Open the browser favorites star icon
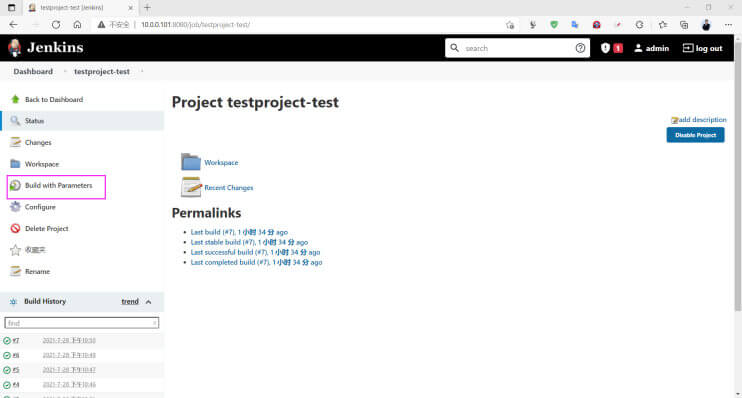 pyautogui.click(x=662, y=25)
